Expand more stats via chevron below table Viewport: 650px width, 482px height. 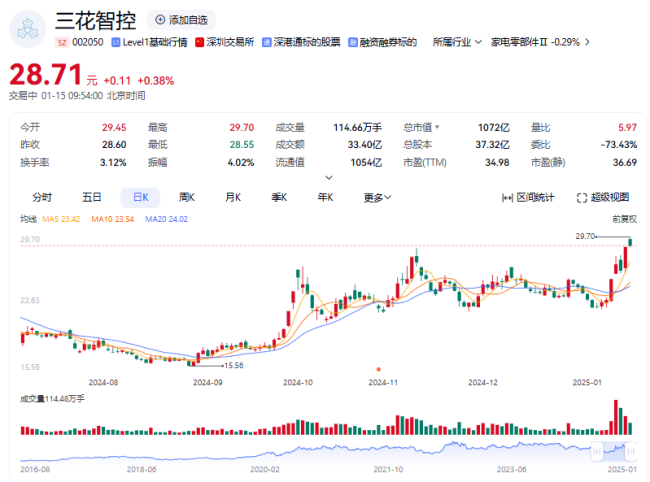pos(329,177)
